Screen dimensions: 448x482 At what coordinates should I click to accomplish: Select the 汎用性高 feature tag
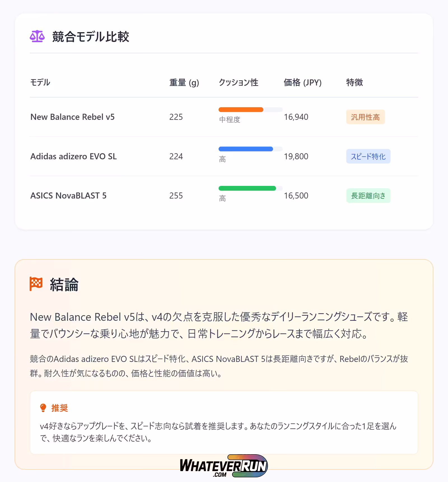click(365, 117)
